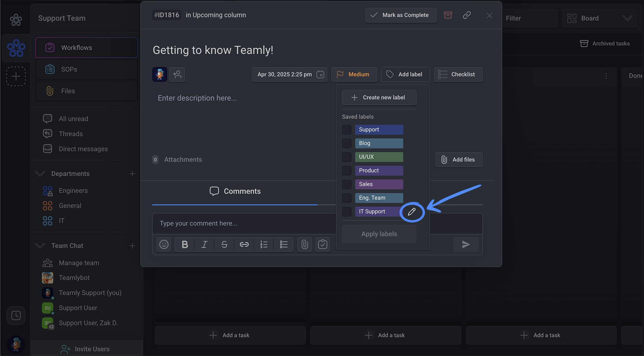644x356 pixels.
Task: Check the UI/UX label checkbox
Action: pos(347,157)
